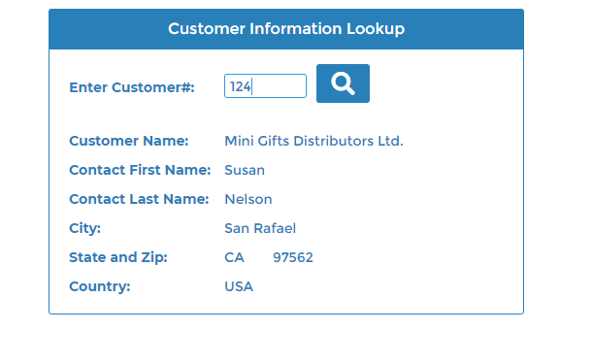Click the State and Zip label
The width and height of the screenshot is (593, 364).
118,257
